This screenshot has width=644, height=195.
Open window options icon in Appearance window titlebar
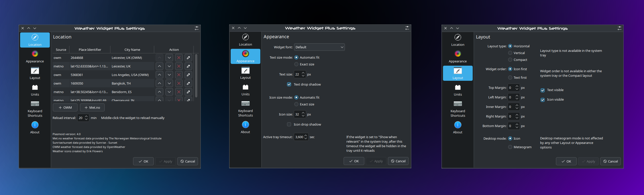point(407,28)
